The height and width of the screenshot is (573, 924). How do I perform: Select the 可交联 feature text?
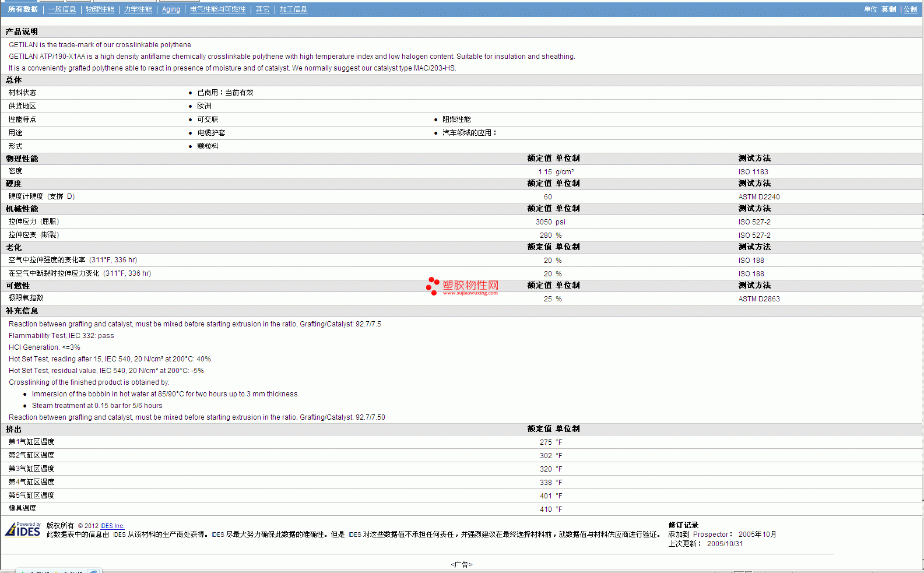208,119
